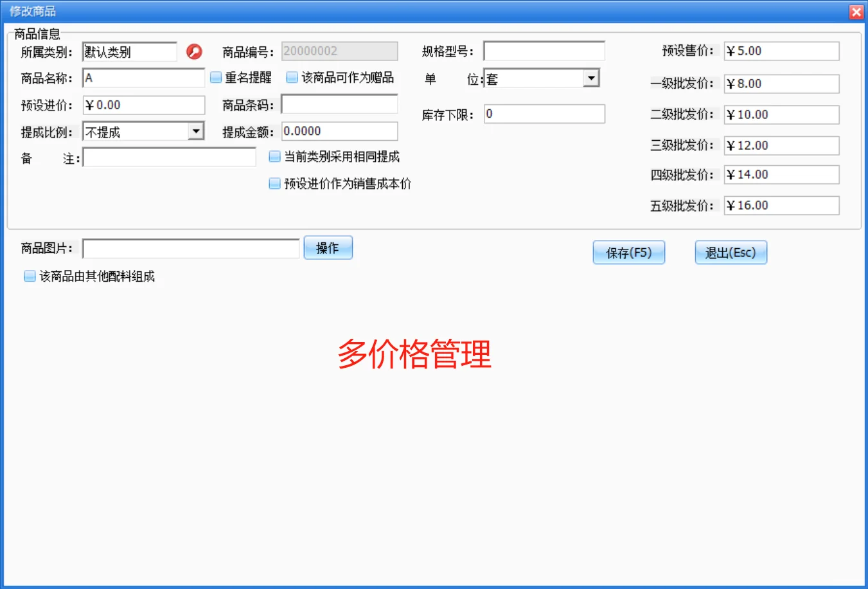This screenshot has width=868, height=589.
Task: Toggle 该商品由其他配料组成 at bottom
Action: pos(29,276)
